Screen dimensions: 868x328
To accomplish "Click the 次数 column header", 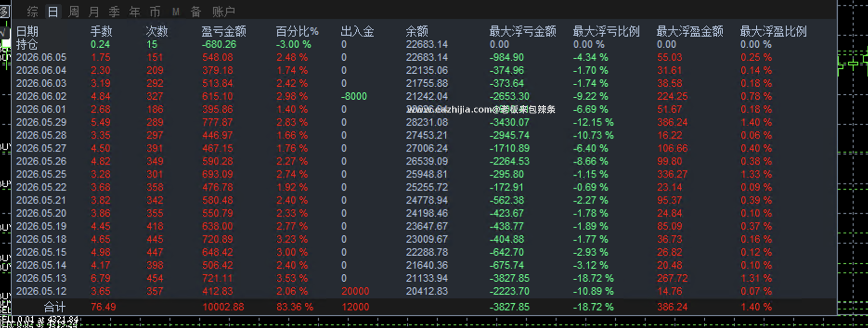I will coord(157,32).
